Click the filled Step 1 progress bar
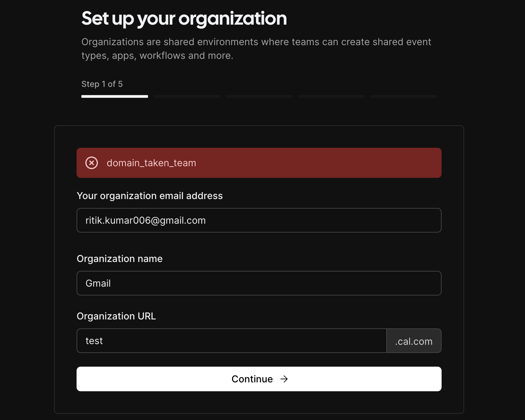This screenshot has height=420, width=525. (x=115, y=96)
